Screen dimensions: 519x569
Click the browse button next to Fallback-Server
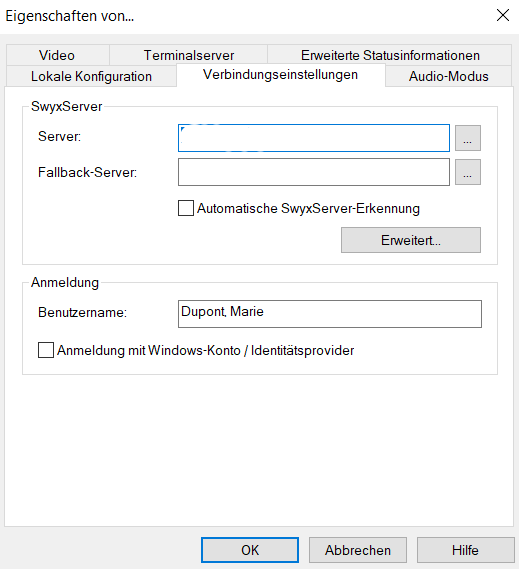click(x=468, y=172)
